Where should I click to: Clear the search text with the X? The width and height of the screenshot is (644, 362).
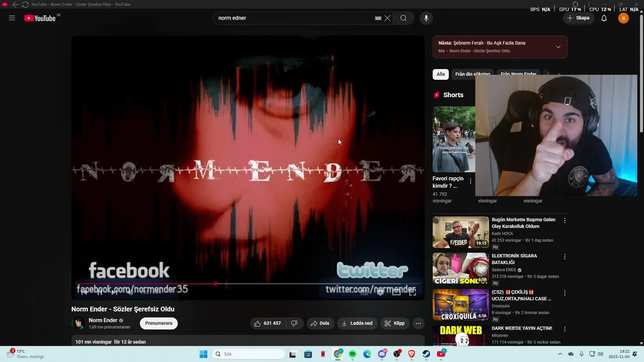[387, 18]
